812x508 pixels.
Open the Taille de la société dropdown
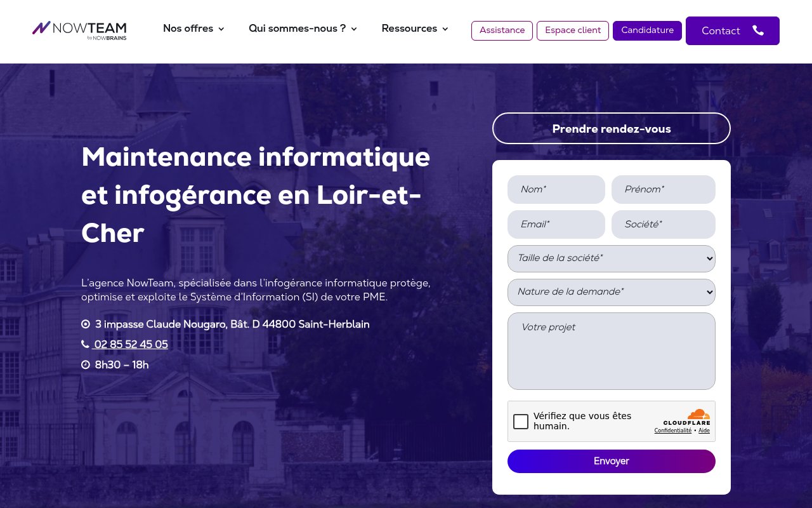pyautogui.click(x=612, y=258)
